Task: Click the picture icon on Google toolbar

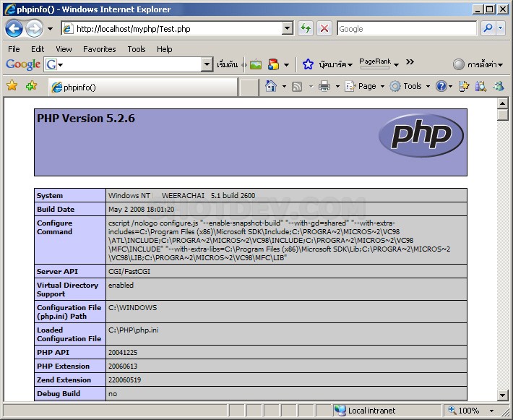Action: [256, 64]
